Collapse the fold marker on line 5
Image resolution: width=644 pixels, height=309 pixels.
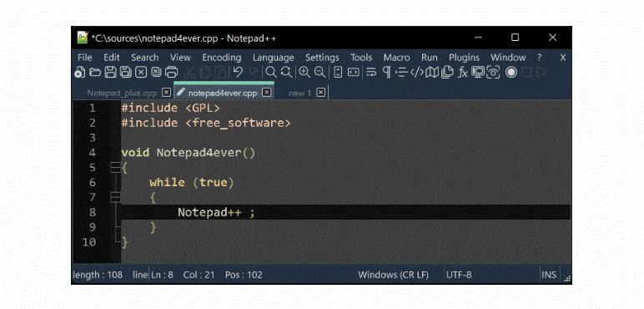pos(115,167)
